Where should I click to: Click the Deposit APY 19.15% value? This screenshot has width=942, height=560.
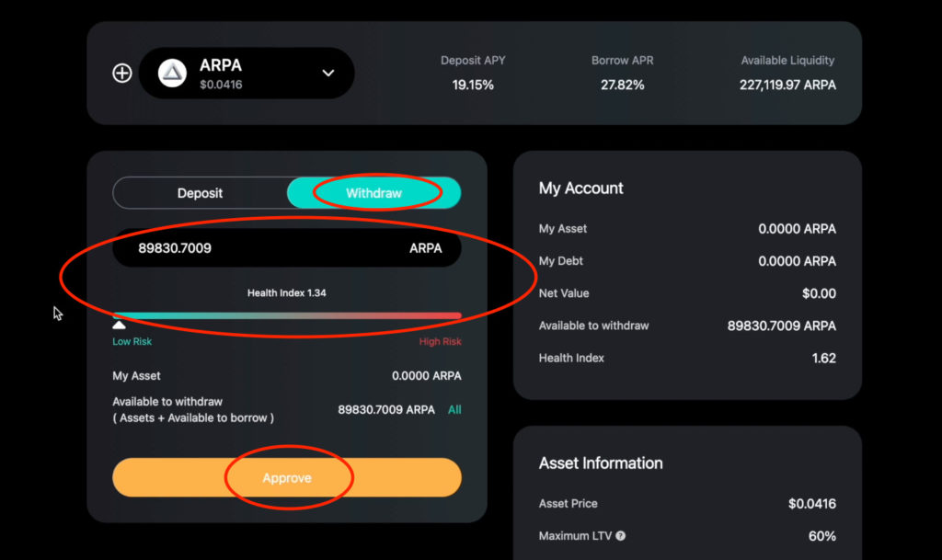473,86
